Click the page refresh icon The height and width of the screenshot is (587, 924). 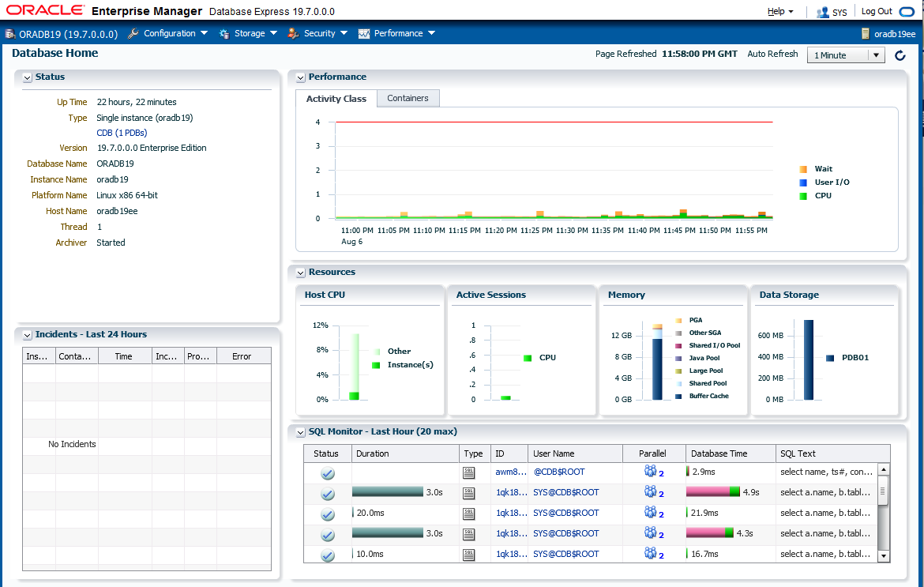pyautogui.click(x=900, y=55)
